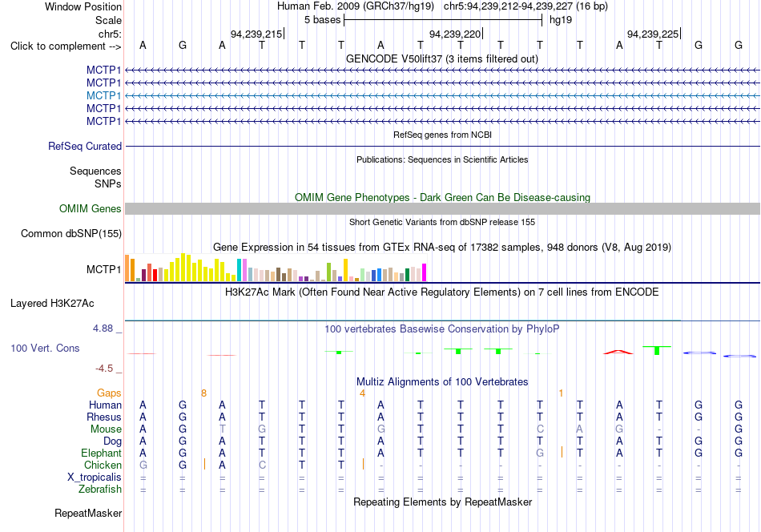Click the orange Gaps label
This screenshot has width=761, height=532.
(x=109, y=393)
